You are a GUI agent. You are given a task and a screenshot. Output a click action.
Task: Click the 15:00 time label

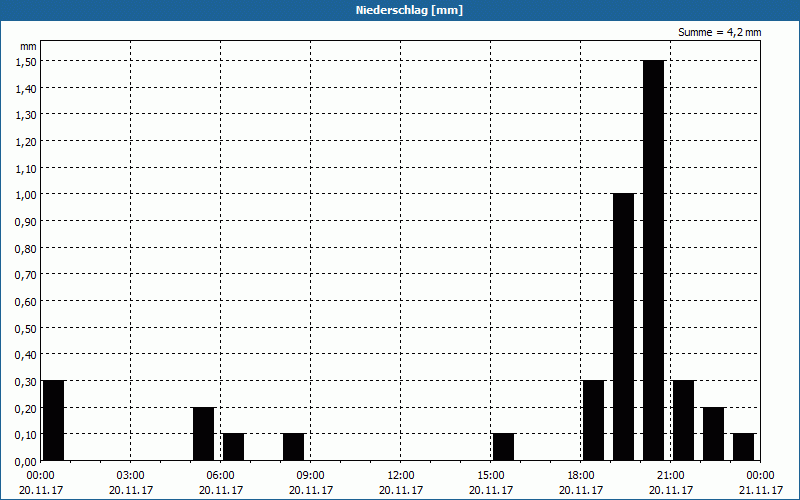[x=491, y=476]
